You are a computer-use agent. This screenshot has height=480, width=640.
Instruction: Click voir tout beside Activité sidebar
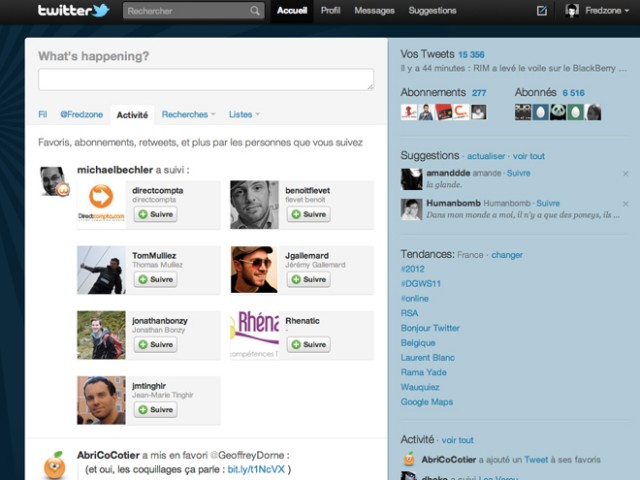pyautogui.click(x=458, y=440)
